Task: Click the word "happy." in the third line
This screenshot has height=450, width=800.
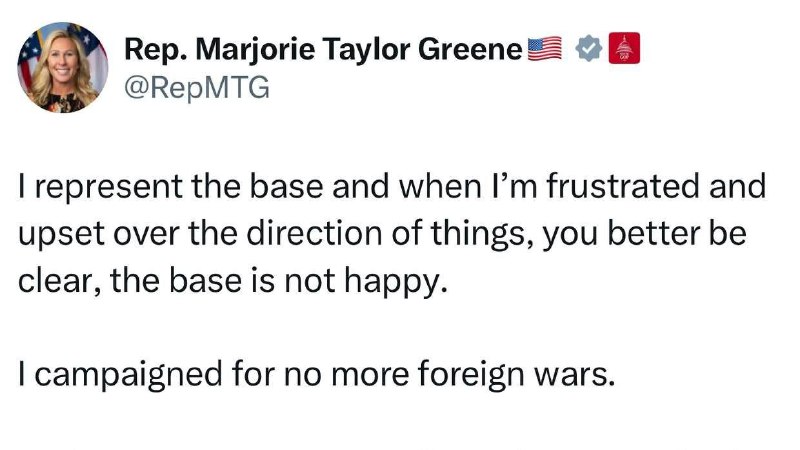Action: pyautogui.click(x=395, y=282)
